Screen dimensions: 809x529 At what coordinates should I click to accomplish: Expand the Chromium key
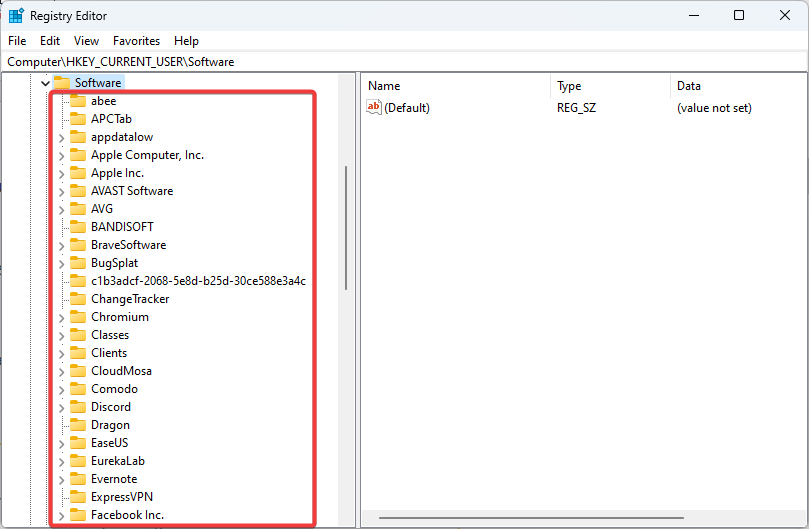click(x=61, y=317)
